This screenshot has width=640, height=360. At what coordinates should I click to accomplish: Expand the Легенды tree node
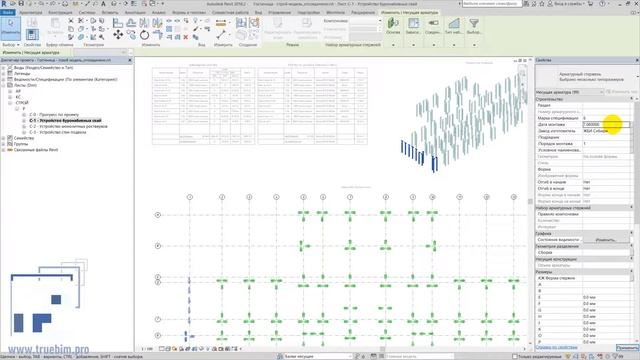coord(4,73)
